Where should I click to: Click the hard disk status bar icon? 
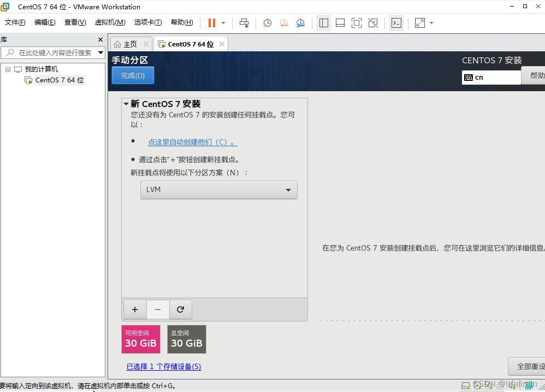tap(465, 385)
